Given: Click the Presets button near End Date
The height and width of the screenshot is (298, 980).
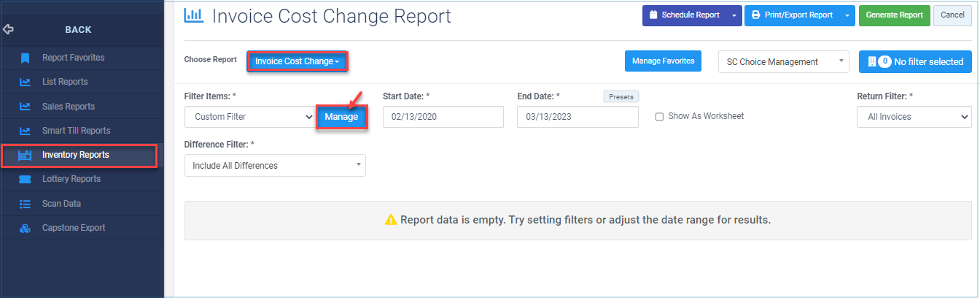Looking at the screenshot, I should pos(621,96).
